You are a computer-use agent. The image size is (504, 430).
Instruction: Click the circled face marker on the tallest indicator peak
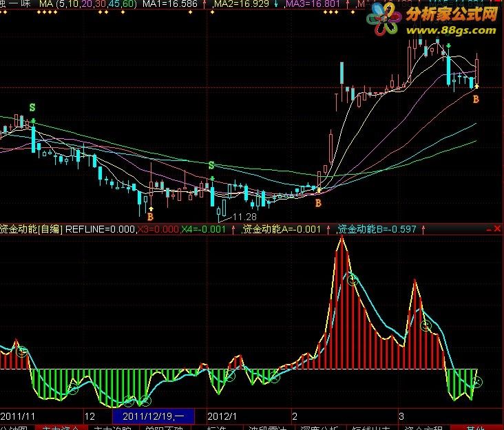353,280
